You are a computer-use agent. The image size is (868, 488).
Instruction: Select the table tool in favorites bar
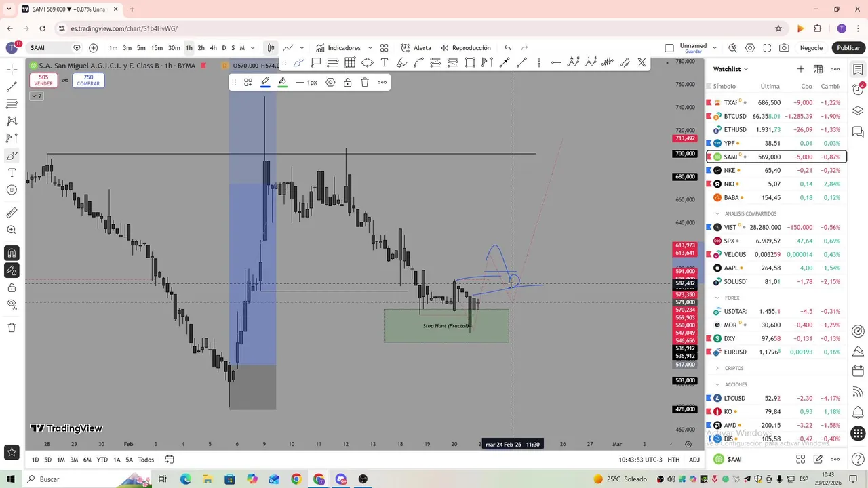coord(350,62)
